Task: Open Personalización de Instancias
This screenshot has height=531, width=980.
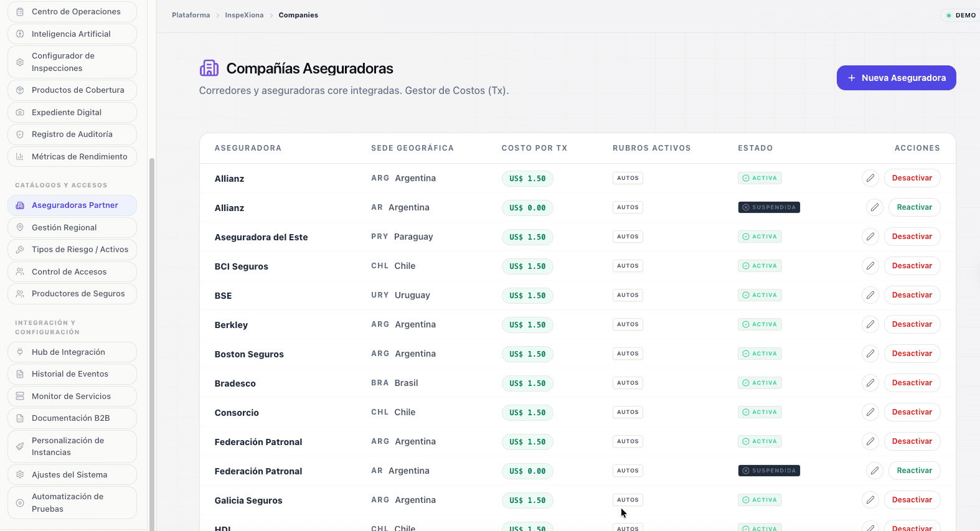Action: [x=72, y=446]
